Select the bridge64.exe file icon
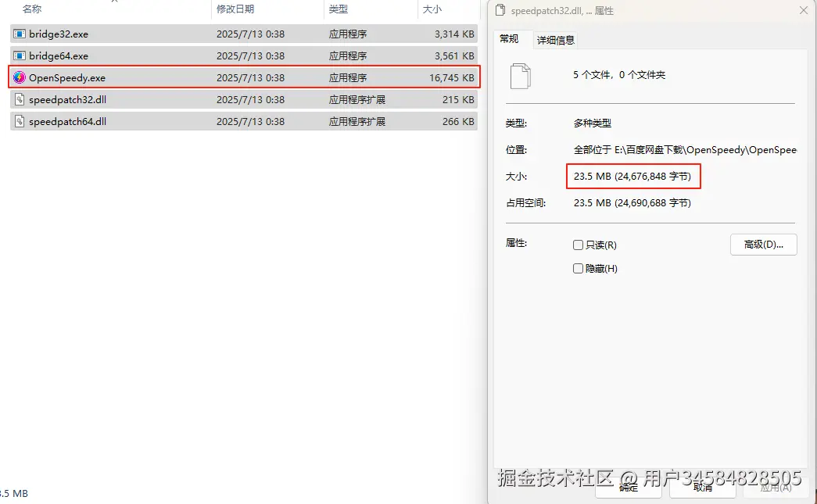This screenshot has width=817, height=504. [20, 55]
